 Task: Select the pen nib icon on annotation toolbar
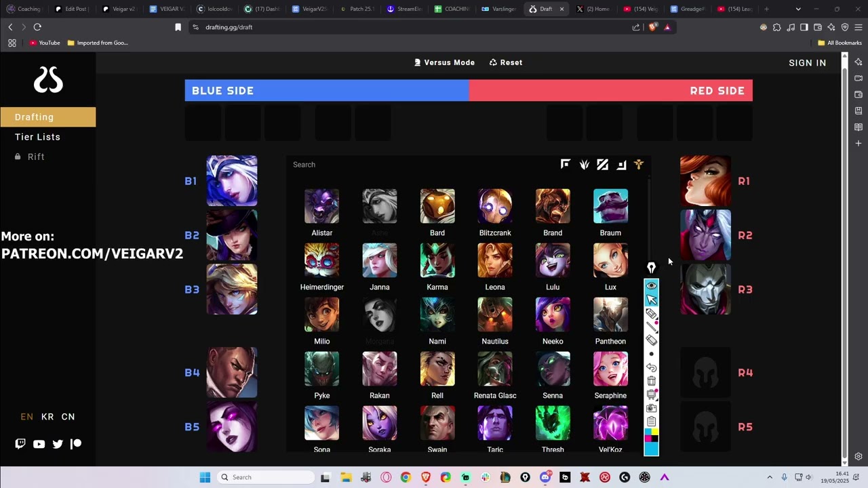pyautogui.click(x=651, y=268)
